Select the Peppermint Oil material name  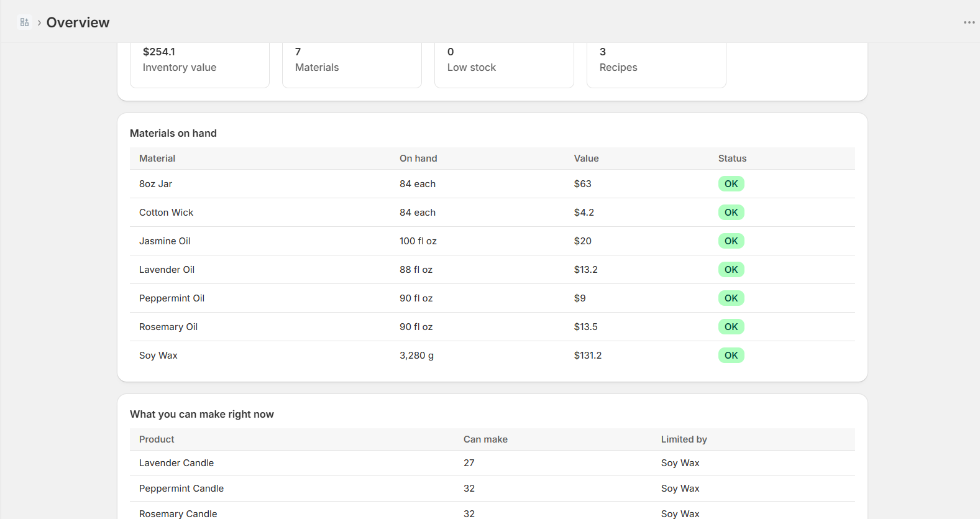(x=172, y=298)
